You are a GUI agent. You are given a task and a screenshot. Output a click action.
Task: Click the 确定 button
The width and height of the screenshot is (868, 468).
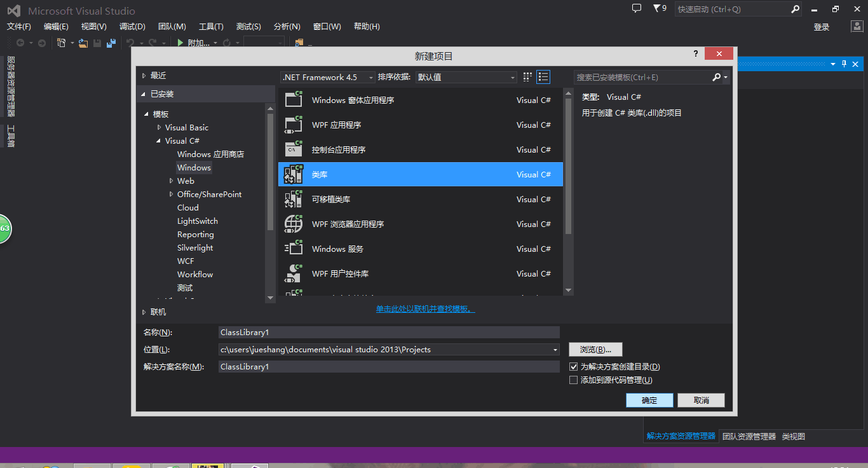pyautogui.click(x=649, y=400)
